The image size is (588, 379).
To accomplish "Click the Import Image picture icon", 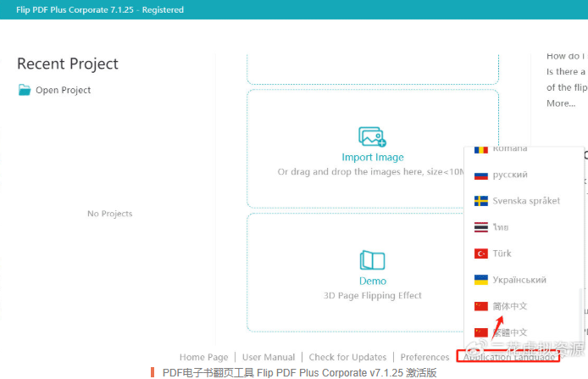I will 372,137.
